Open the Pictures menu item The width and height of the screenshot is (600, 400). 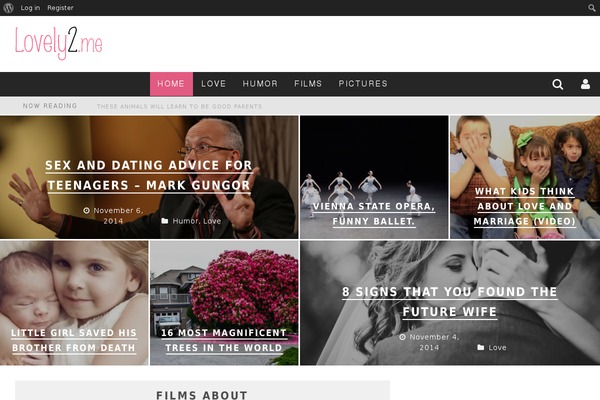363,84
